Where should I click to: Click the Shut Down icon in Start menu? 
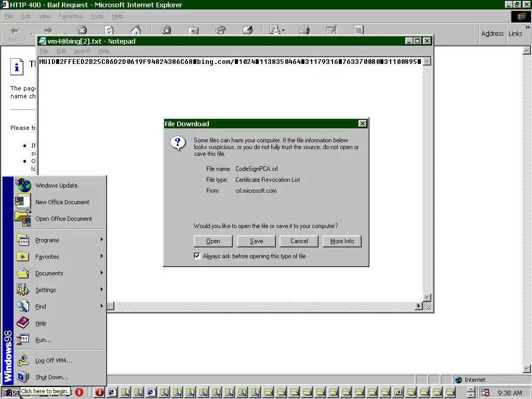[23, 377]
